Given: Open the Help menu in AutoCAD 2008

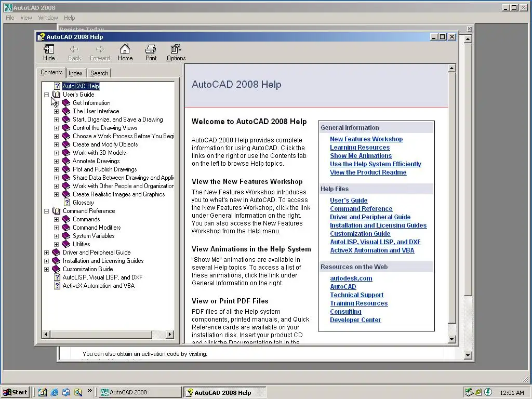Looking at the screenshot, I should [x=69, y=18].
